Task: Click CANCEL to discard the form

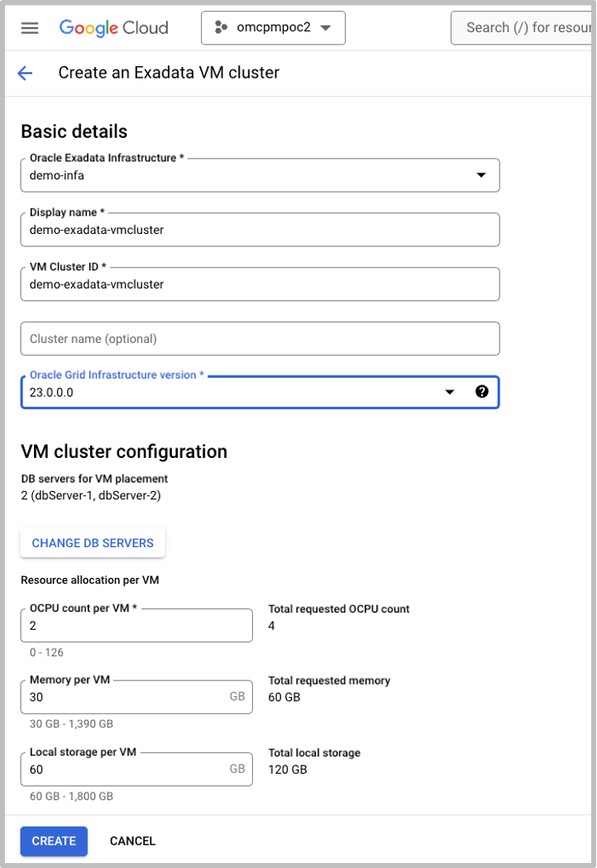Action: 131,841
